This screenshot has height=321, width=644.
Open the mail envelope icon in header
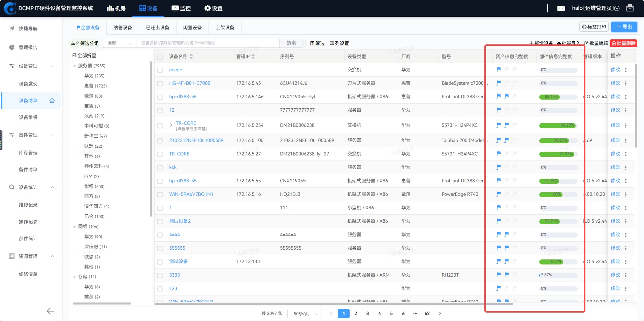coord(561,8)
